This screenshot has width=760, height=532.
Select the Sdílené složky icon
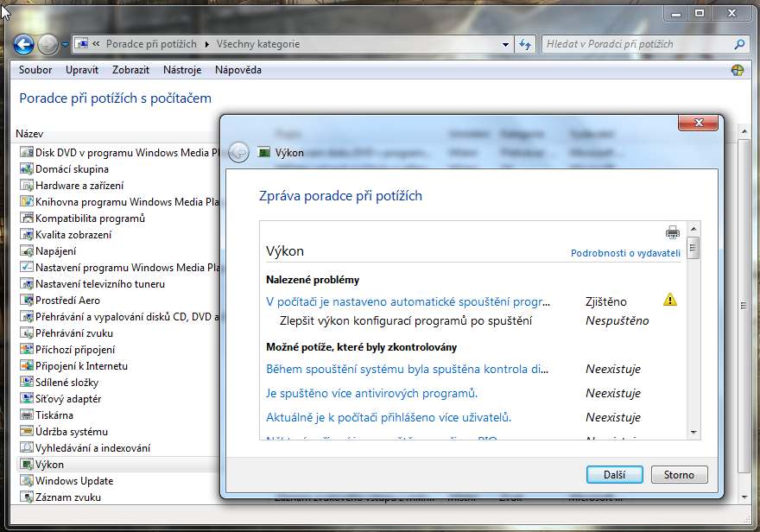tap(27, 383)
